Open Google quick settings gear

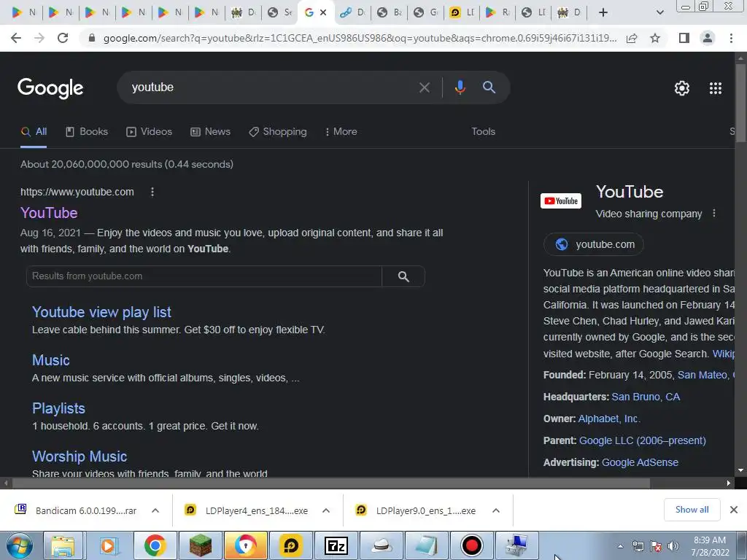682,88
